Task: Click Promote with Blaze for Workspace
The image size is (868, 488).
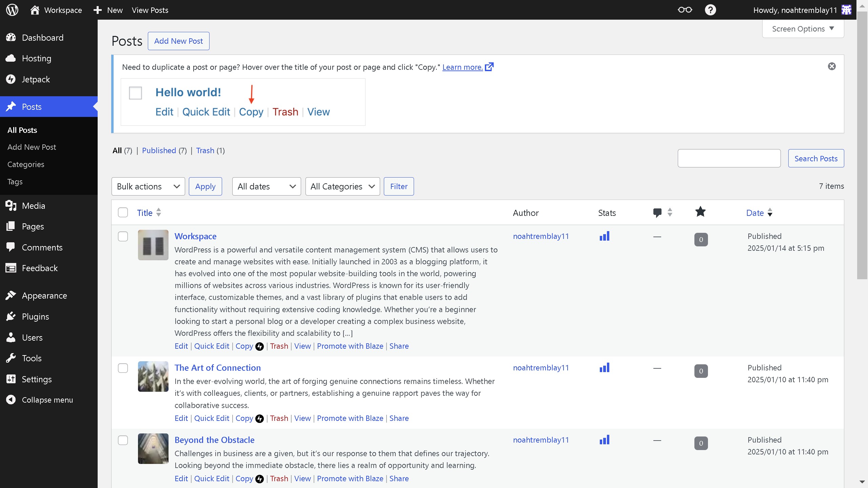Action: (350, 346)
